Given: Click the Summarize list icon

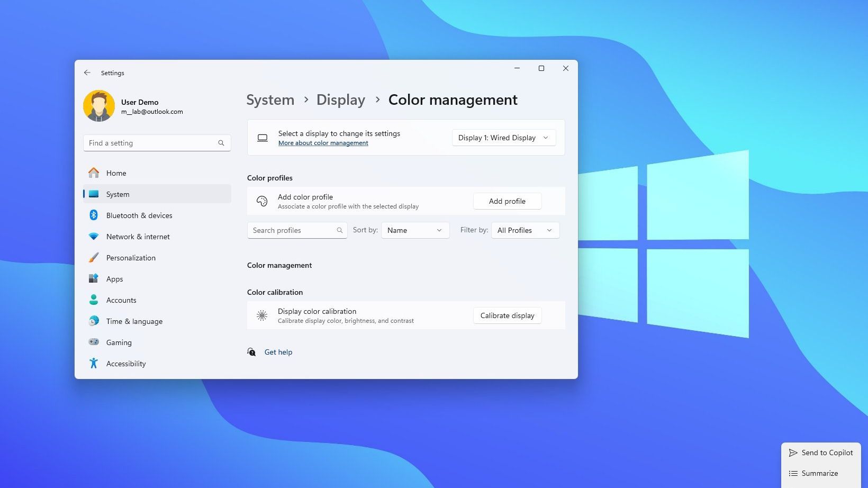Looking at the screenshot, I should [793, 473].
